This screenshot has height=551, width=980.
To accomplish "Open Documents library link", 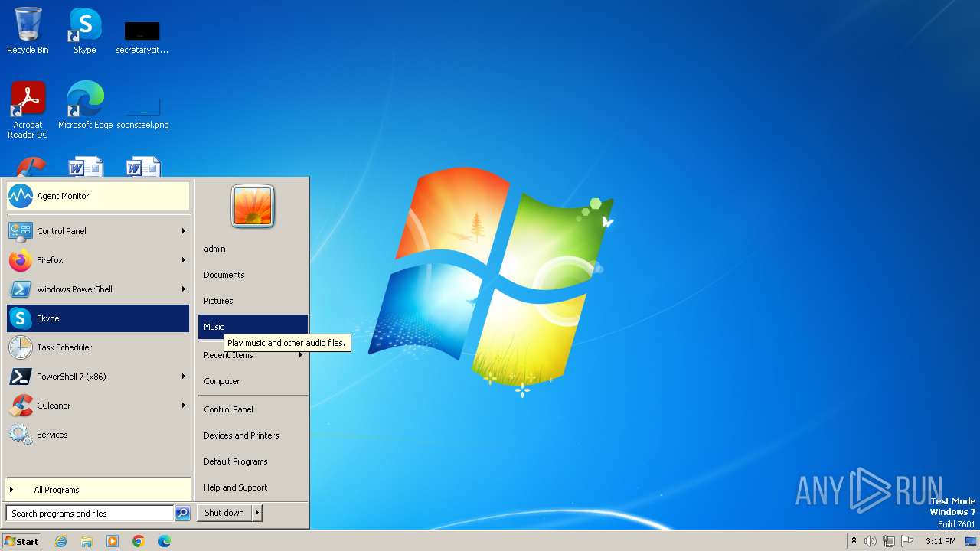I will [x=253, y=275].
